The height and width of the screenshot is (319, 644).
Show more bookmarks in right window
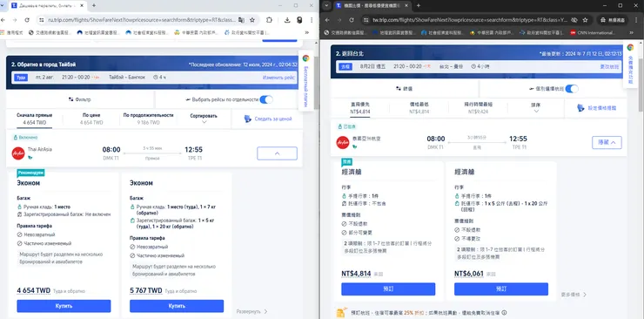coord(632,32)
